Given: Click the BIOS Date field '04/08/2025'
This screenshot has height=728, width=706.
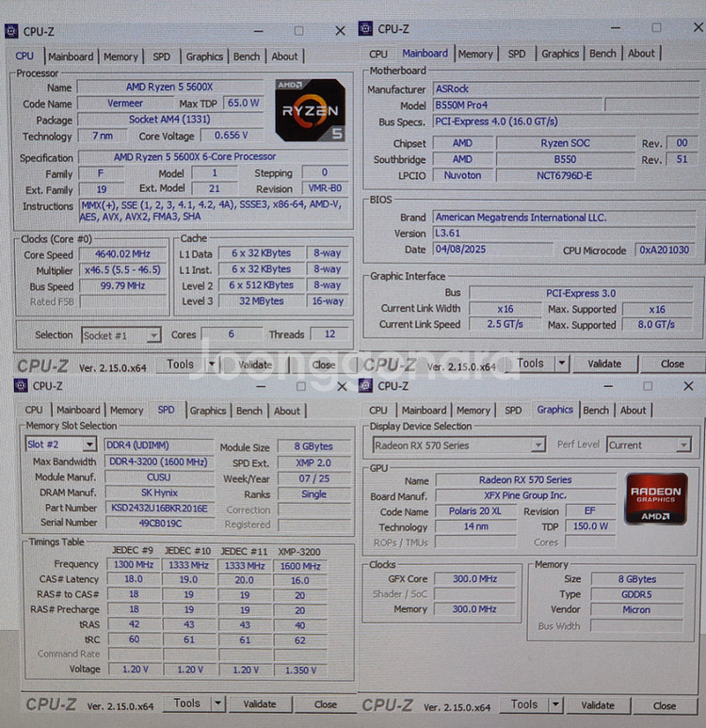Looking at the screenshot, I should [492, 250].
